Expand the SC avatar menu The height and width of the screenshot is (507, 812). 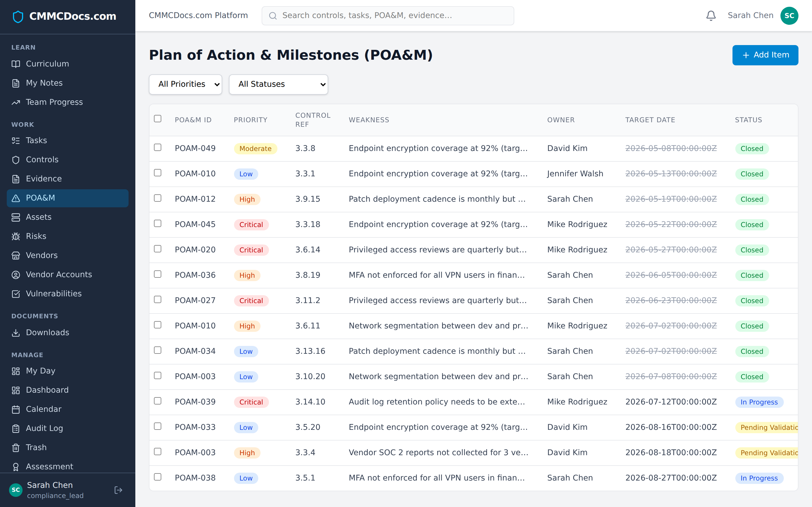click(789, 15)
